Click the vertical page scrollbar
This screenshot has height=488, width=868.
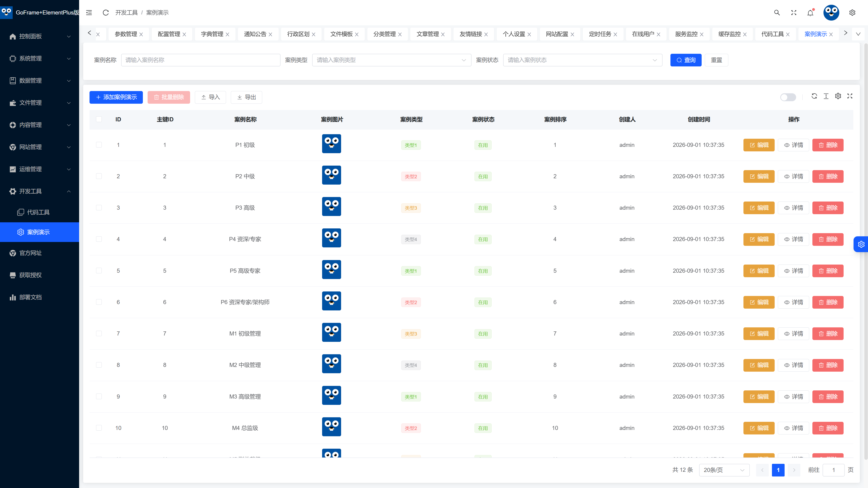point(866,236)
